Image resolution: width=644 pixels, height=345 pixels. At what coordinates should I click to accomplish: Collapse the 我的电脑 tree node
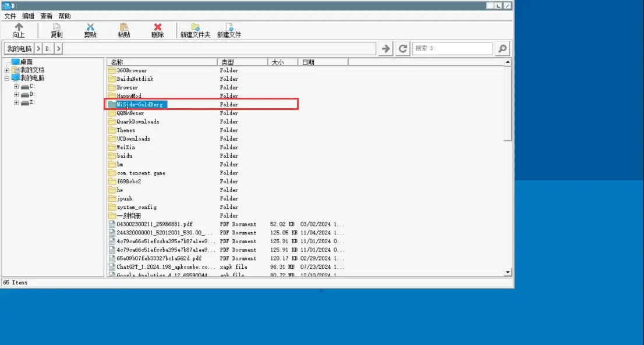tap(7, 78)
